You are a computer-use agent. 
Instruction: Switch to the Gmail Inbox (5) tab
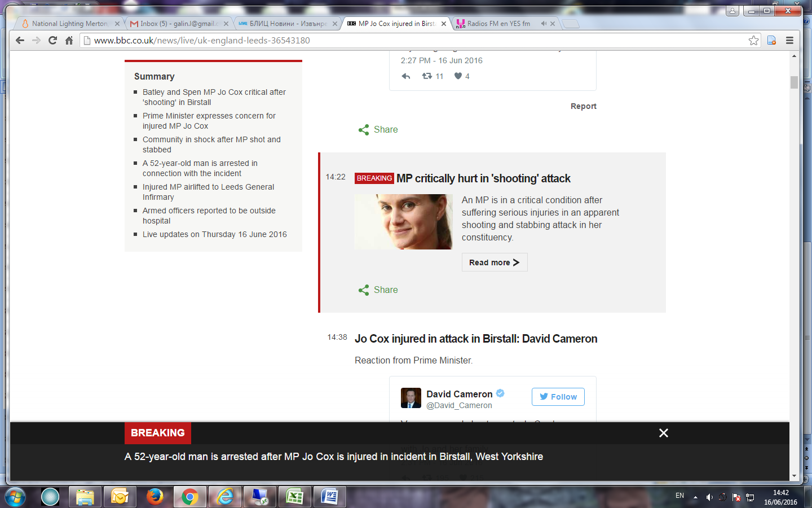pos(178,24)
